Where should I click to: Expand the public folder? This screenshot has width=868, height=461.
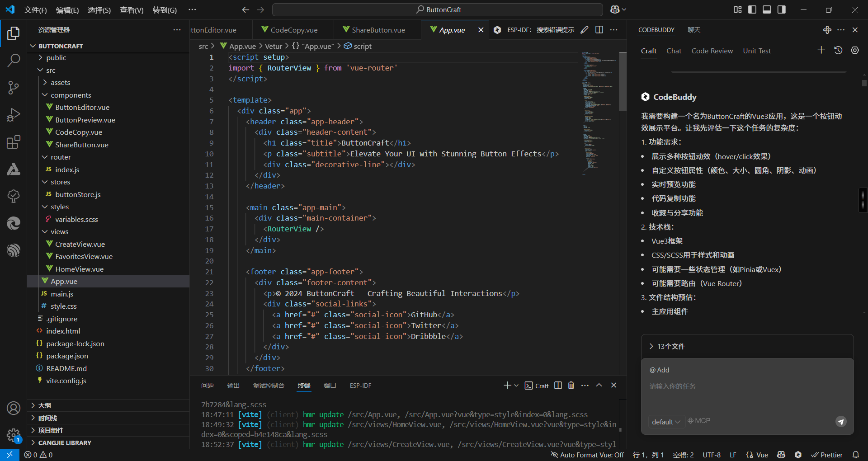pyautogui.click(x=108, y=58)
